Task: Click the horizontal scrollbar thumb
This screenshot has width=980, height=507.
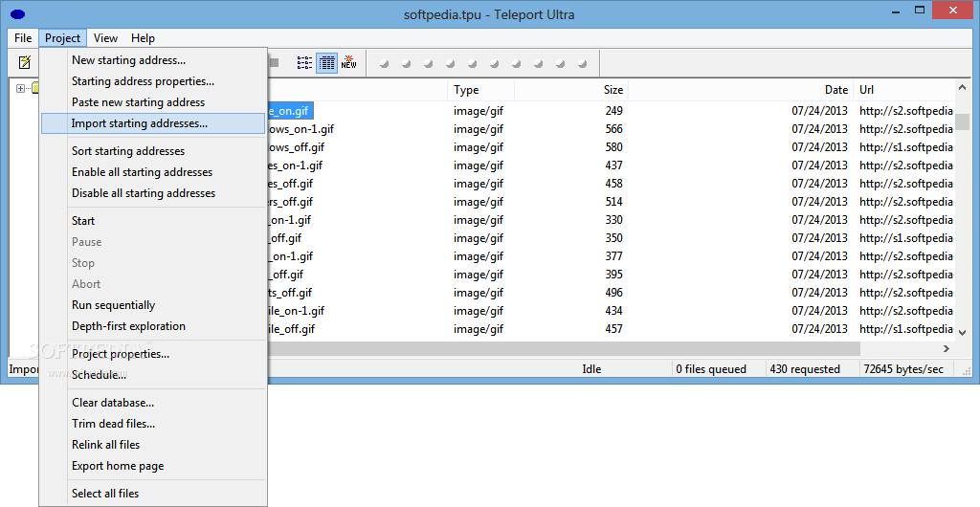Action: (x=564, y=348)
